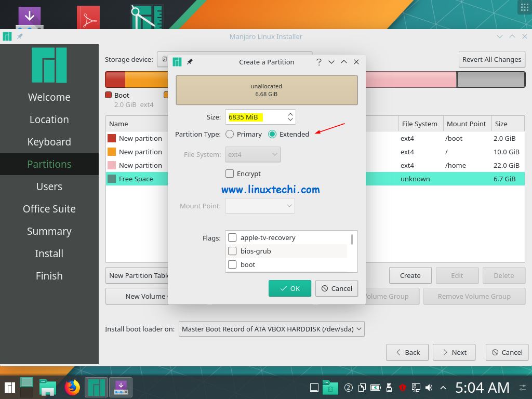
Task: Switch to the Users step in the sidebar
Action: tap(49, 186)
